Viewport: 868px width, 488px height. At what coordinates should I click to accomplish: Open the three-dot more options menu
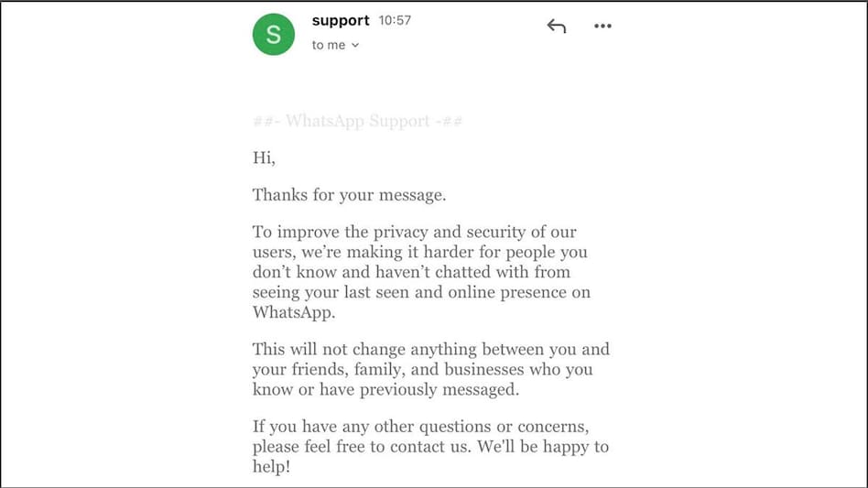click(x=602, y=27)
